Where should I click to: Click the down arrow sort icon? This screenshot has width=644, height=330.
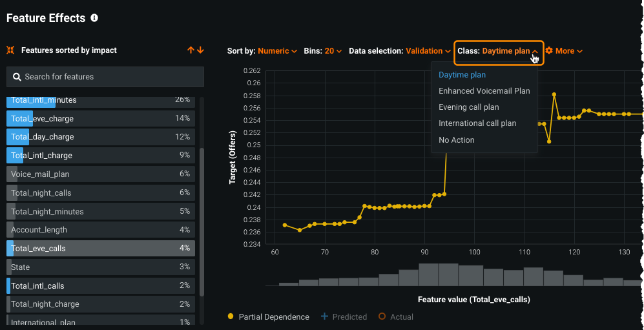[x=200, y=50]
